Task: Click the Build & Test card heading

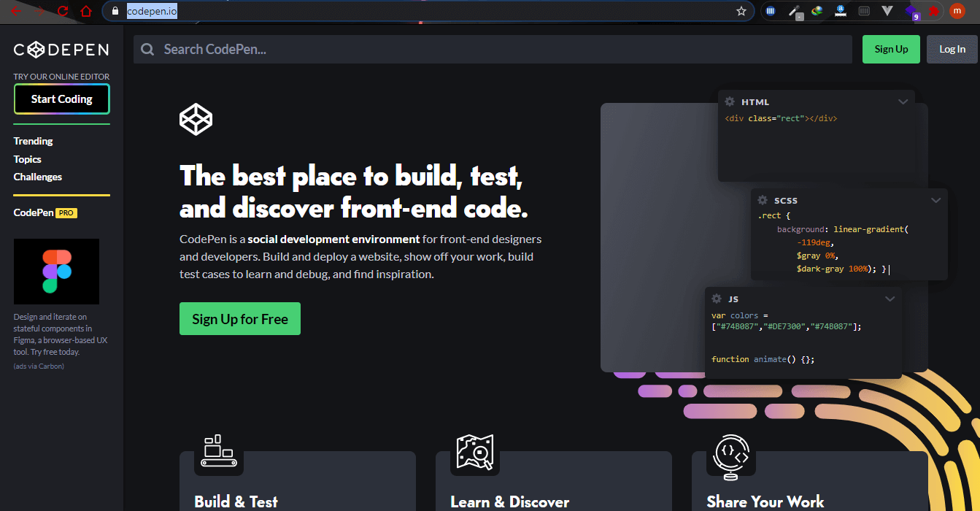Action: pyautogui.click(x=236, y=502)
